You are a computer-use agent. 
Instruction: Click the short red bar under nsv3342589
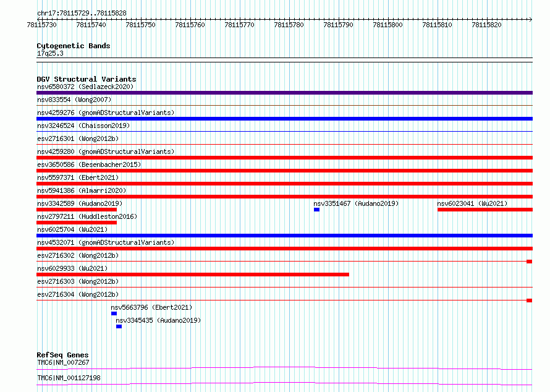click(x=77, y=210)
